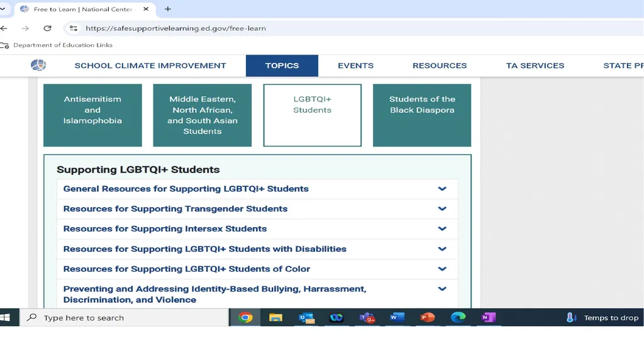Expand LGBTQI+ Students of Color chevron
Viewport: 644px width, 362px height.
[x=442, y=269]
